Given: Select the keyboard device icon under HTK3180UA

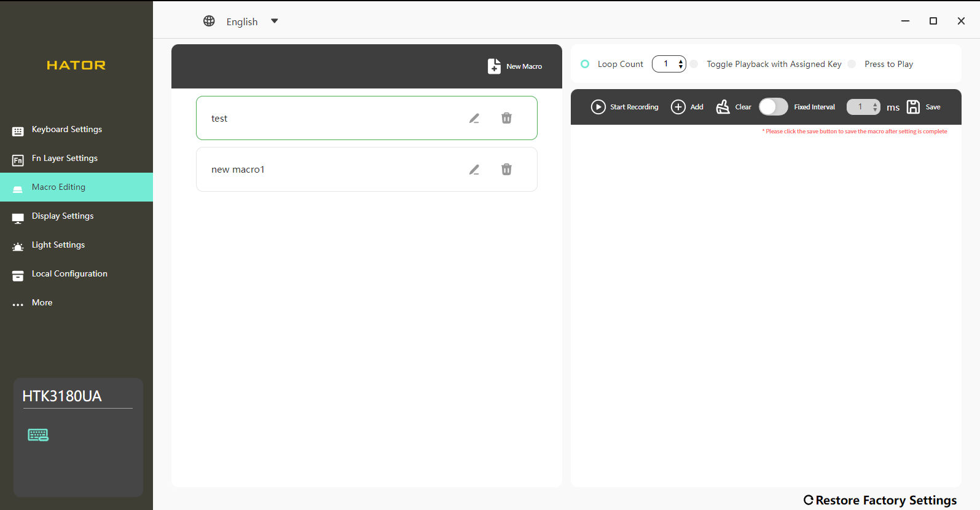Looking at the screenshot, I should click(x=38, y=435).
